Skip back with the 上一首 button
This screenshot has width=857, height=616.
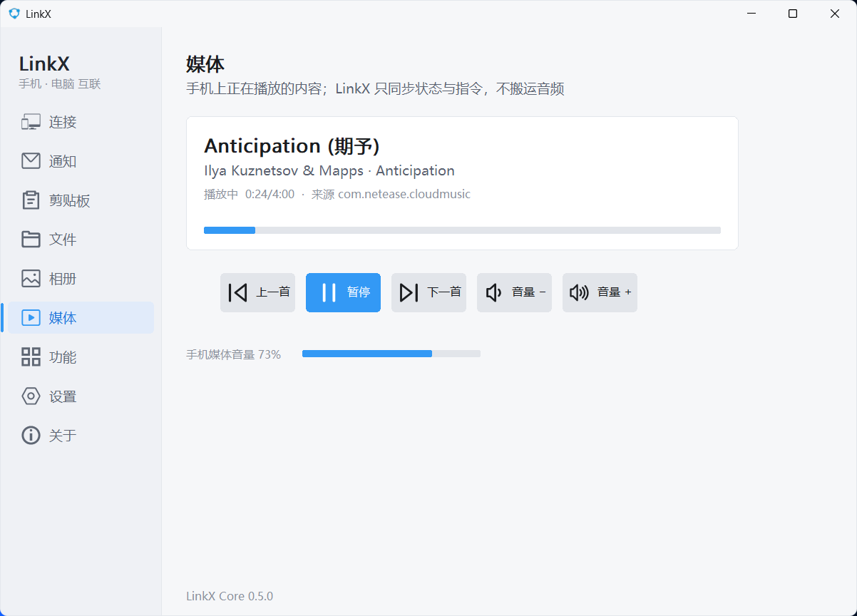coord(257,292)
